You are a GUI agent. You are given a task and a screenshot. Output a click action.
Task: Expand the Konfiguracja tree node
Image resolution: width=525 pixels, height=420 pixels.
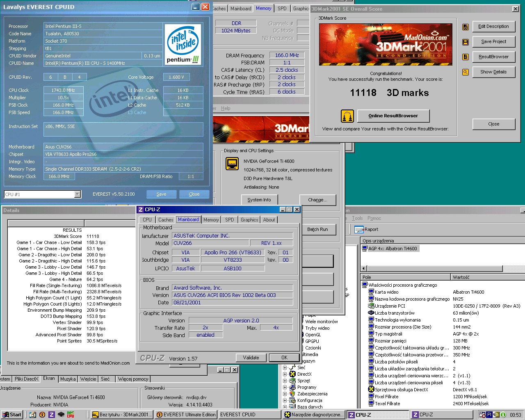pyautogui.click(x=285, y=401)
